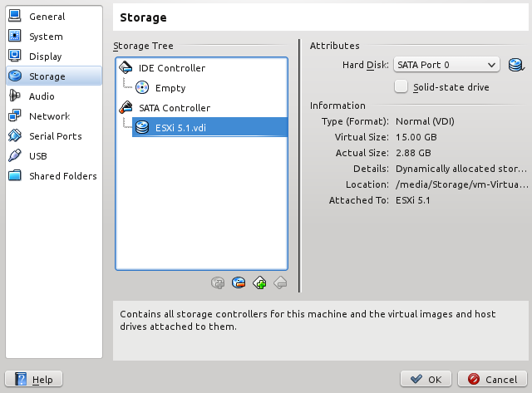The height and width of the screenshot is (393, 532).
Task: Open the Hard Disk SATA Port 0 dropdown
Action: (x=446, y=65)
